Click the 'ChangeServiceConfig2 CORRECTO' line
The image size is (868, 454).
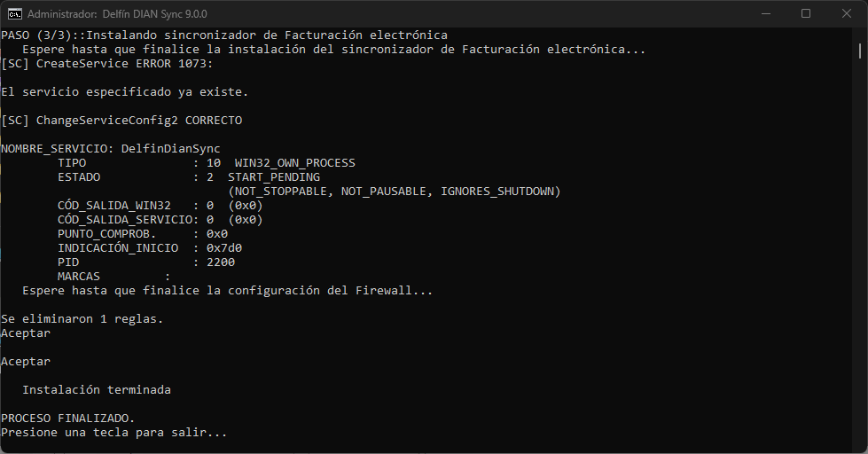pyautogui.click(x=121, y=120)
